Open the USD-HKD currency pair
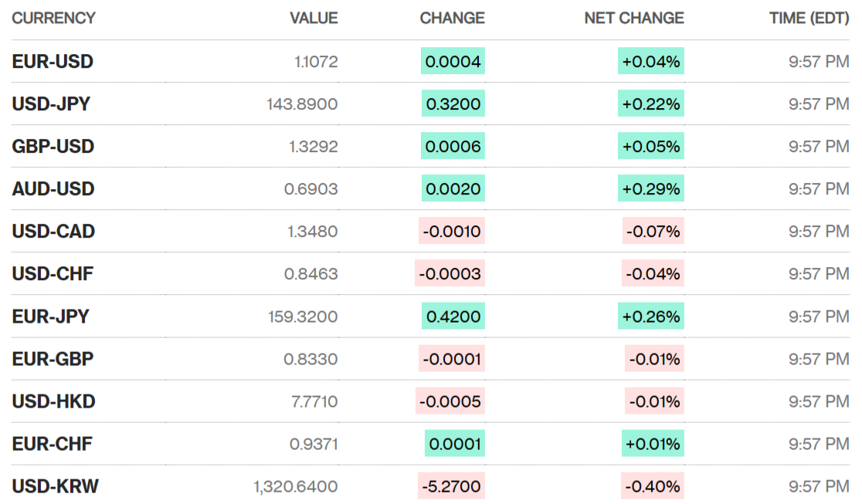This screenshot has width=862, height=504. 53,401
